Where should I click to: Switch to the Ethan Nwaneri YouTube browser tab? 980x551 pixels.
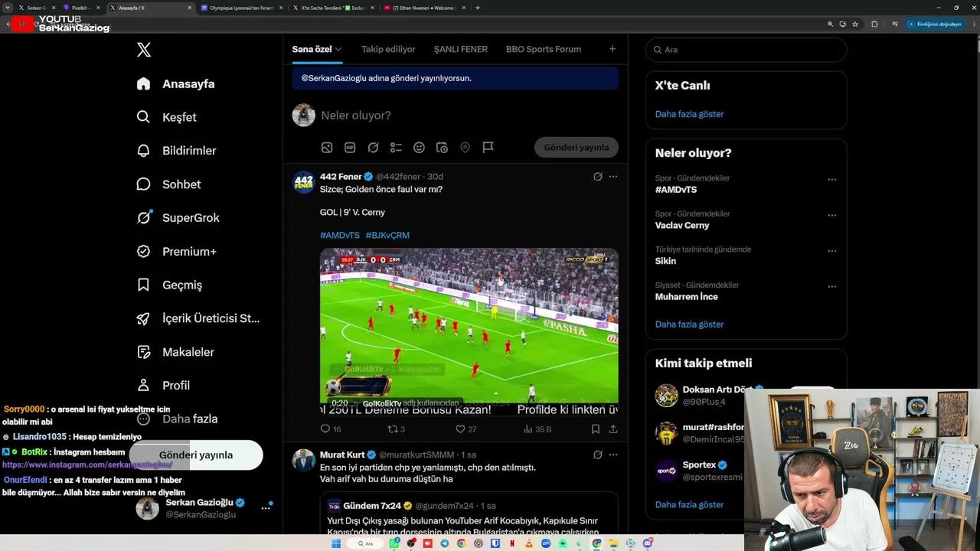pos(424,8)
